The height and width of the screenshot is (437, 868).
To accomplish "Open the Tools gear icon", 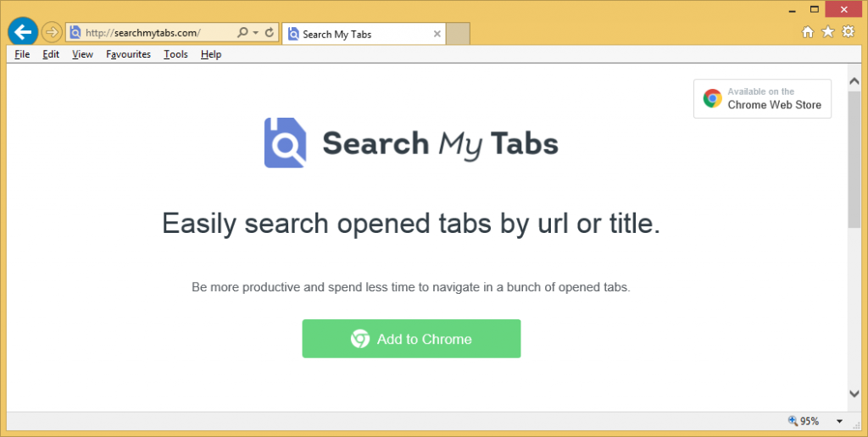I will click(x=849, y=32).
